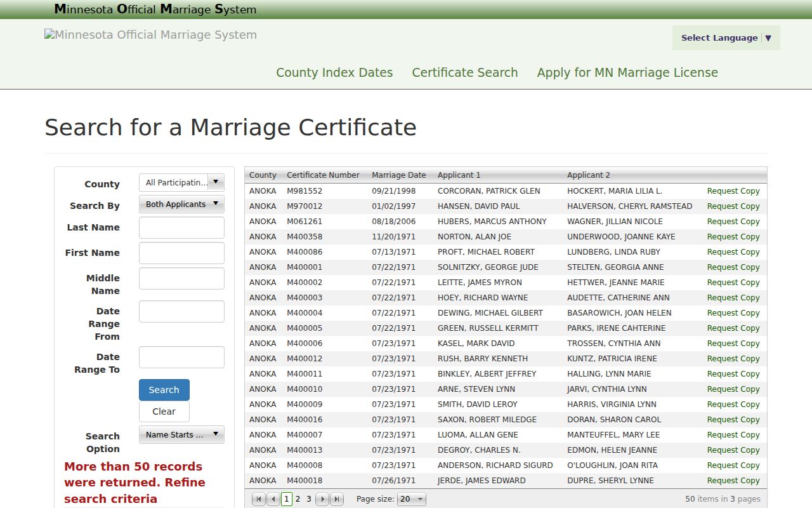Open Apply for MN Marriage License
This screenshot has height=508, width=812.
tap(627, 72)
